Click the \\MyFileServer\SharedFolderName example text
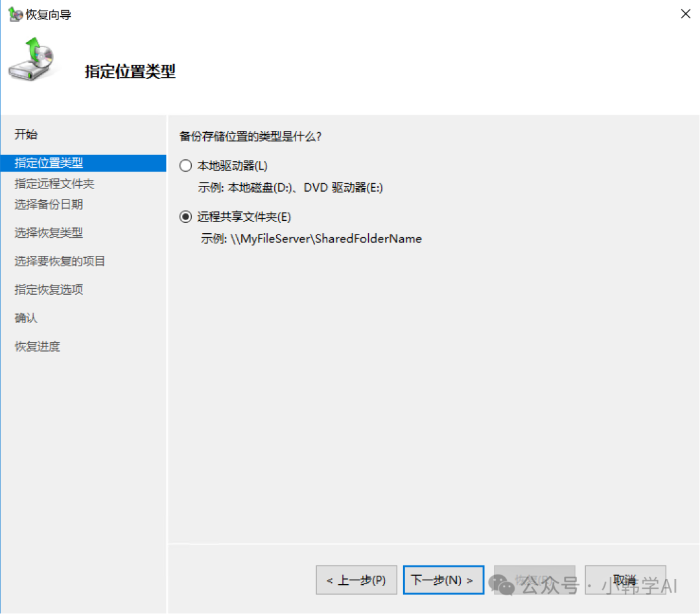The width and height of the screenshot is (700, 614). pyautogui.click(x=325, y=239)
